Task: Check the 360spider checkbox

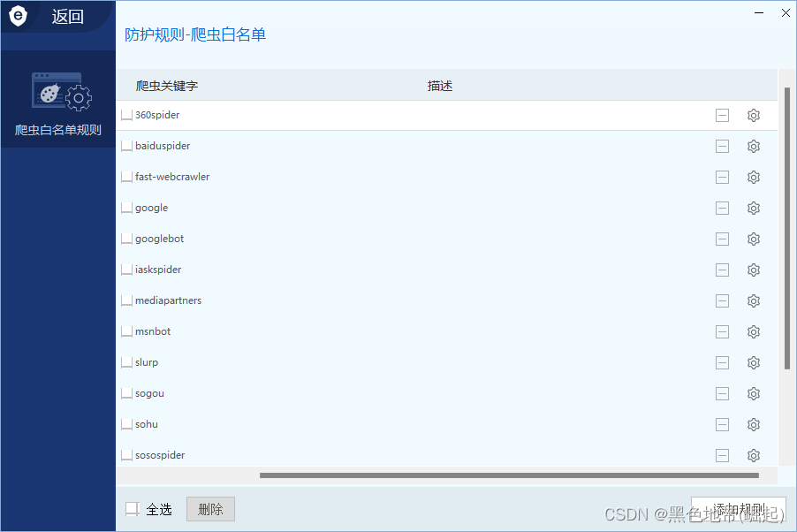Action: [126, 116]
